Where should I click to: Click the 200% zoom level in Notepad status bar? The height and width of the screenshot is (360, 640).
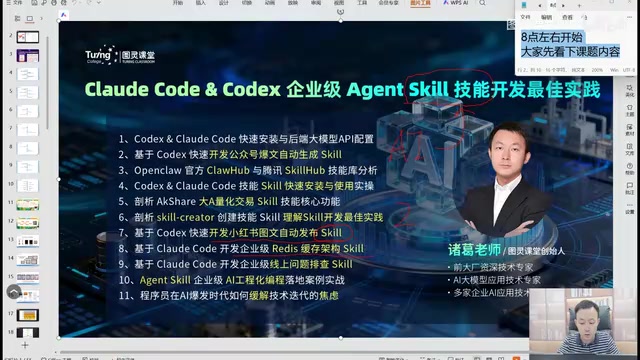pyautogui.click(x=597, y=70)
